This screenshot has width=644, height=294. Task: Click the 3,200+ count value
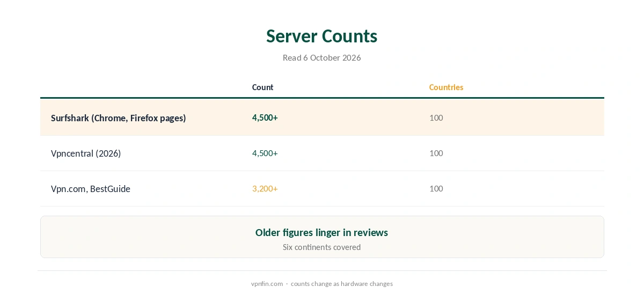(265, 188)
